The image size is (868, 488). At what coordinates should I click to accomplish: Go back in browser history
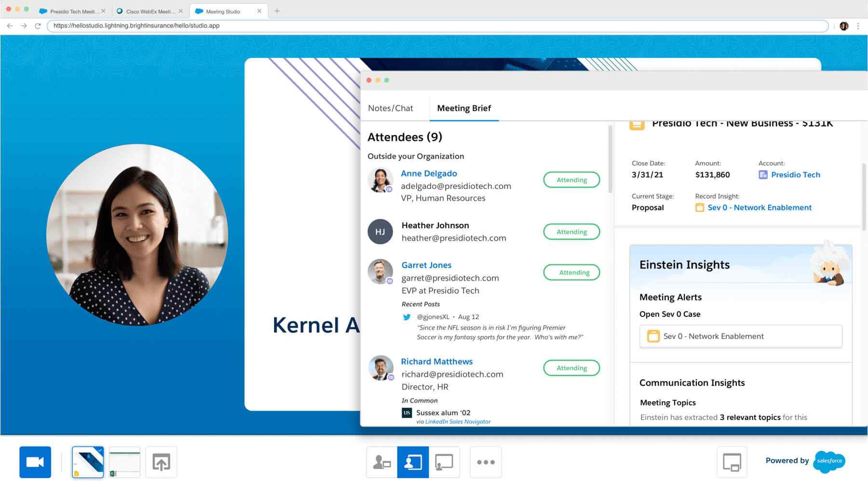[x=10, y=26]
